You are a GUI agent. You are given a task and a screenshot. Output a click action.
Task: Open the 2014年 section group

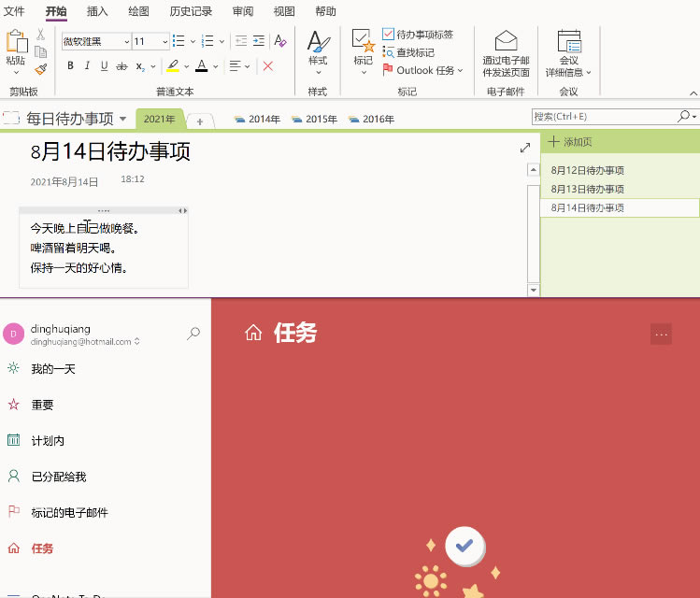(x=257, y=120)
